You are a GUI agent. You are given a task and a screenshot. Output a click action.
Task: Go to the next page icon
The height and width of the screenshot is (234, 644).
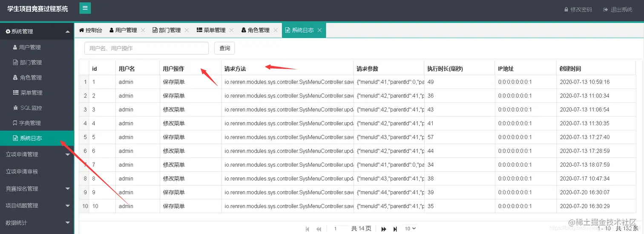(x=384, y=229)
